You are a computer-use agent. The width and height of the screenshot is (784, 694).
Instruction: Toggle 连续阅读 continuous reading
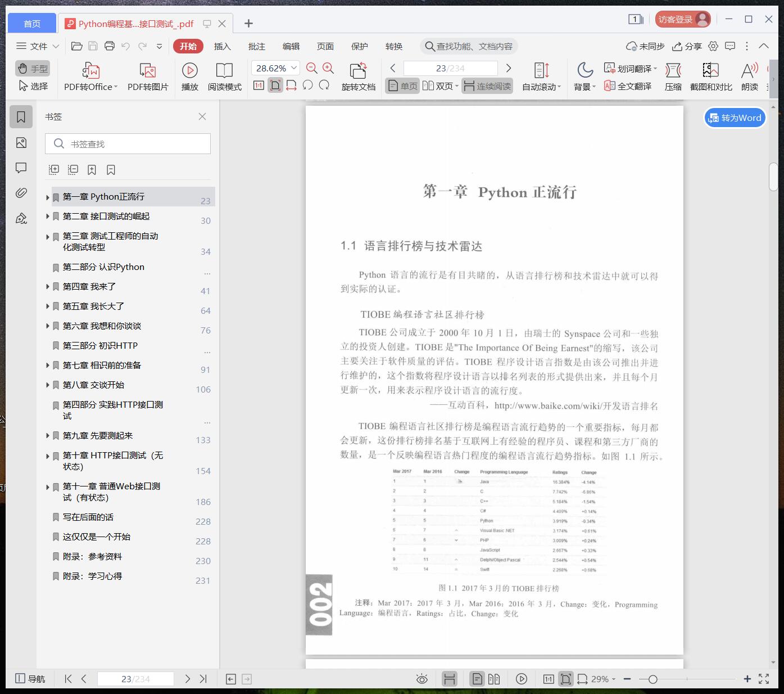(487, 86)
